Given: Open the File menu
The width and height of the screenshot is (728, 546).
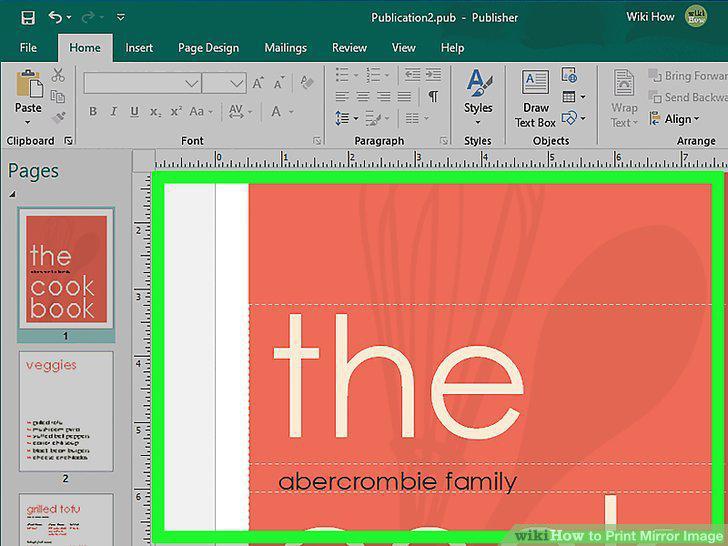Looking at the screenshot, I should point(28,48).
